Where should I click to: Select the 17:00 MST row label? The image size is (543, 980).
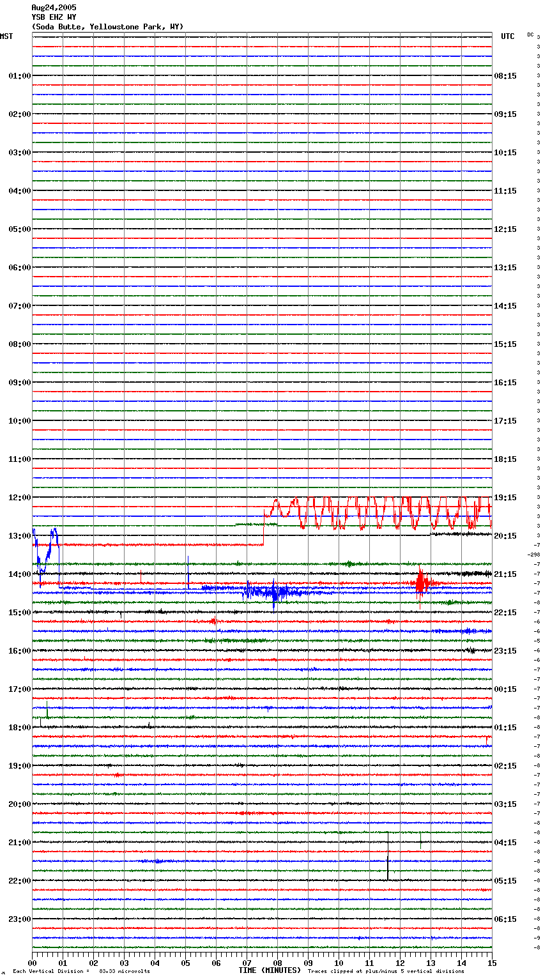click(x=20, y=689)
